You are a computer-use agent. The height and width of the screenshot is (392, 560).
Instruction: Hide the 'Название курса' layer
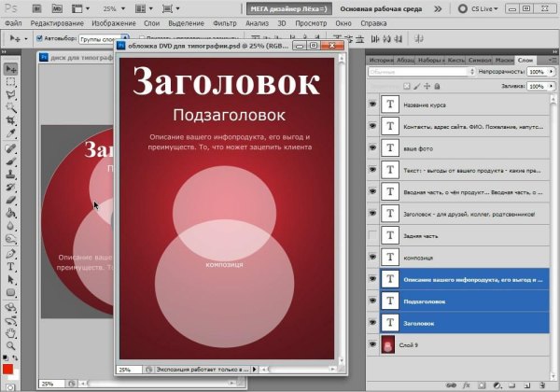click(373, 105)
